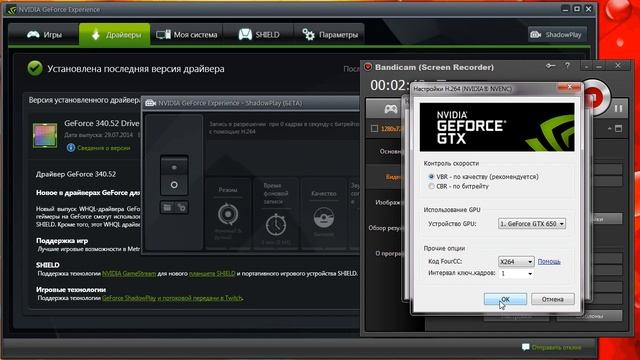
Task: Switch to the Драйверы tab
Action: pos(115,35)
